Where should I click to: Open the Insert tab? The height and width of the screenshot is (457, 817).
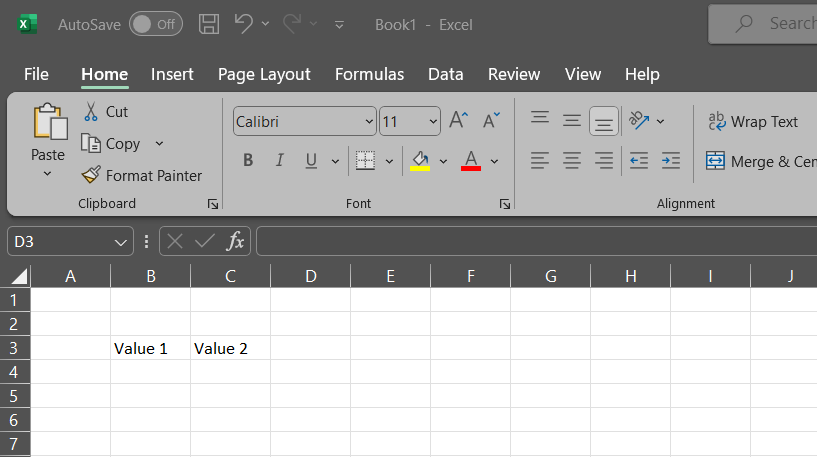[172, 75]
